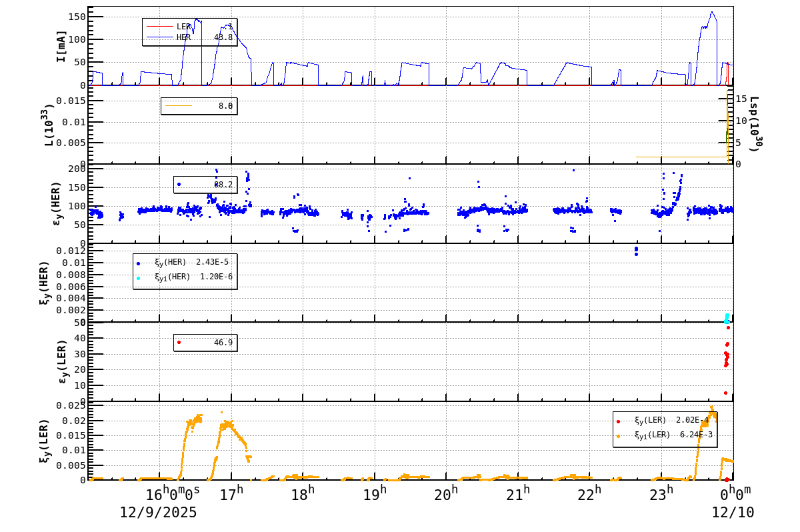Viewport: 800px width, 532px height.
Task: Click the ξy(HER) axis title
Action: (x=45, y=283)
